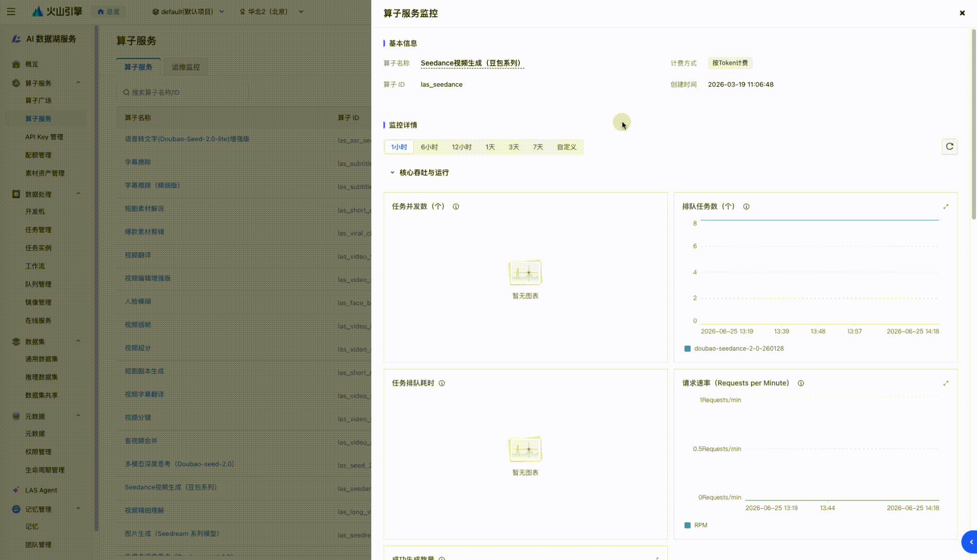Choose the 自定义 time range option
The width and height of the screenshot is (977, 560).
567,147
